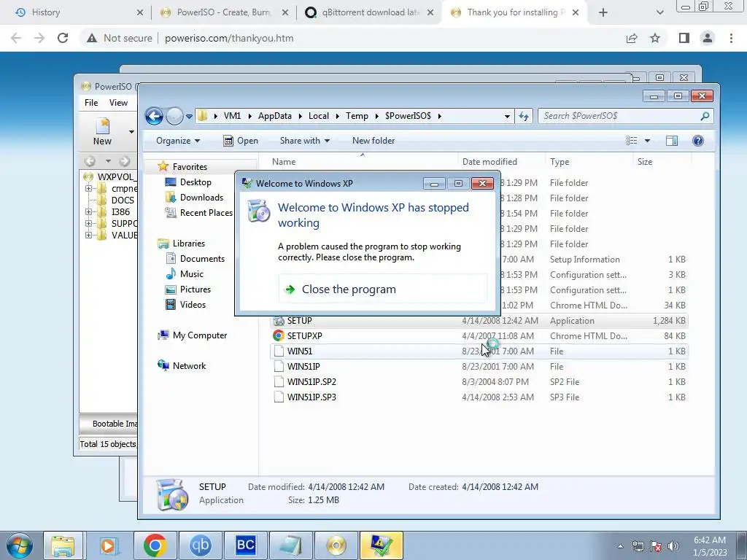Open qBittorrent from taskbar

(200, 545)
